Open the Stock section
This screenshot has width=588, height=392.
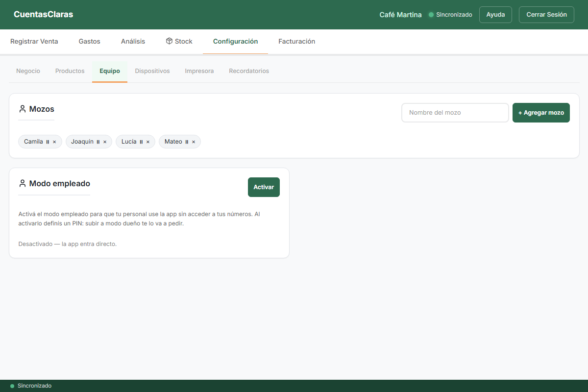click(x=179, y=42)
